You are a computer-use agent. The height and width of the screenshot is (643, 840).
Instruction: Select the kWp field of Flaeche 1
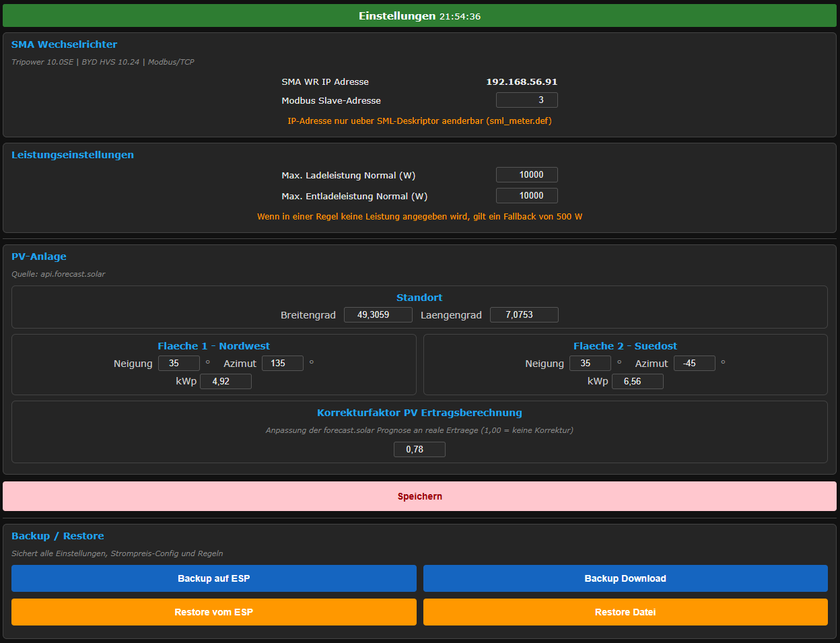[x=225, y=382]
